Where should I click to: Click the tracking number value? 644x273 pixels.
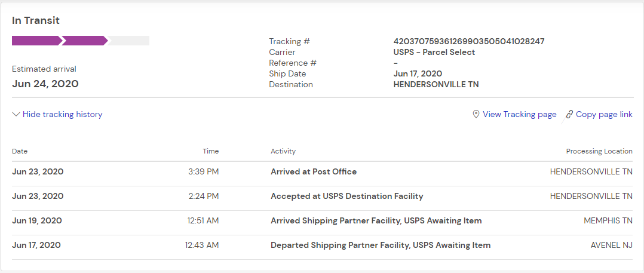[x=468, y=41]
